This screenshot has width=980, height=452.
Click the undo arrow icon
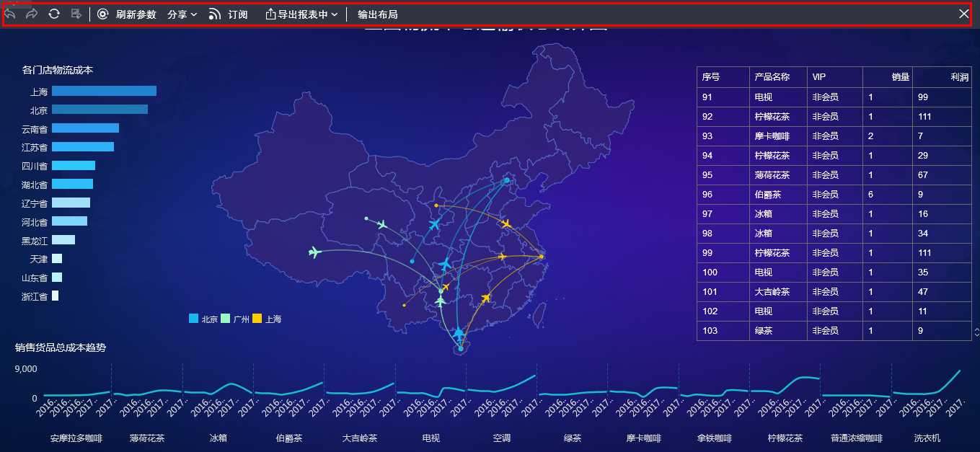coord(10,14)
